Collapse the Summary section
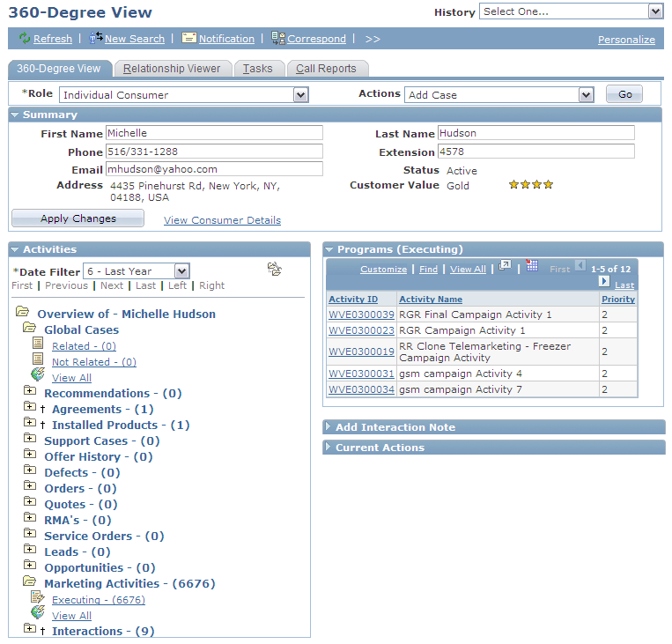This screenshot has width=672, height=644. pos(15,115)
